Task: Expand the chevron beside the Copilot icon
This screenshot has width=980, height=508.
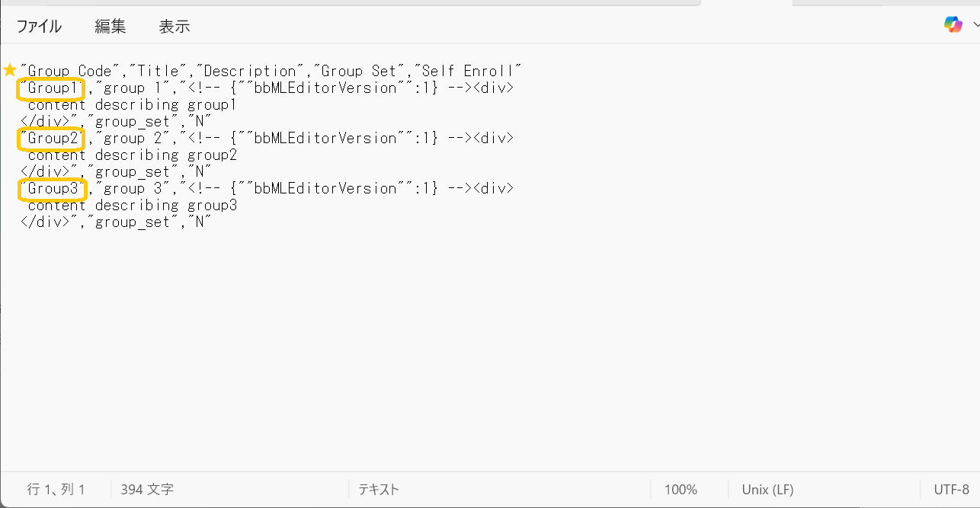Action: 975,24
